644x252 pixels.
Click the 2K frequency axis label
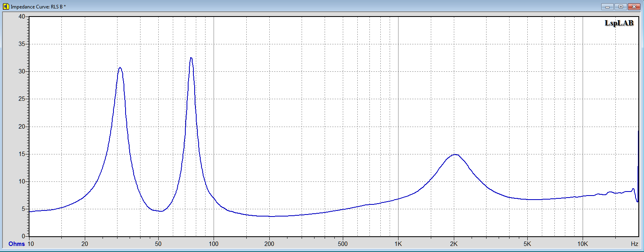click(454, 244)
